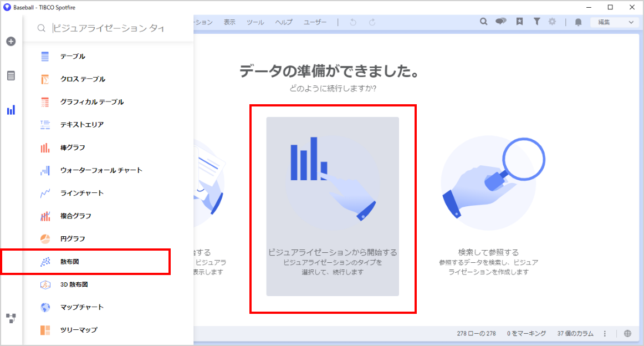This screenshot has height=346, width=644.
Task: Focus the visualization type search field
Action: (x=111, y=28)
